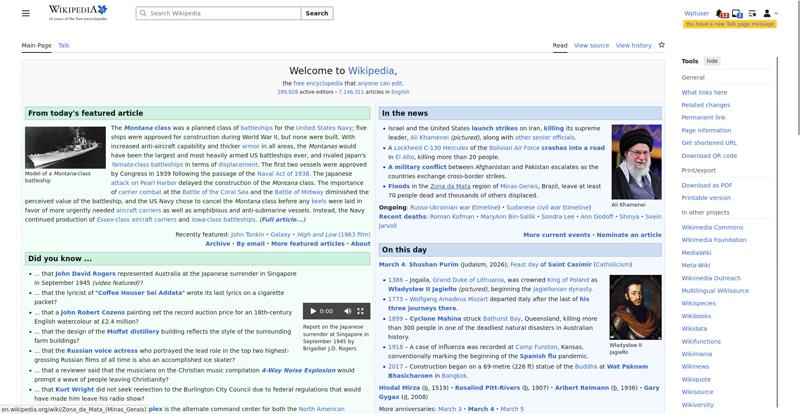Switch to the Talk tab
Screen dimensions: 800x414
point(64,45)
